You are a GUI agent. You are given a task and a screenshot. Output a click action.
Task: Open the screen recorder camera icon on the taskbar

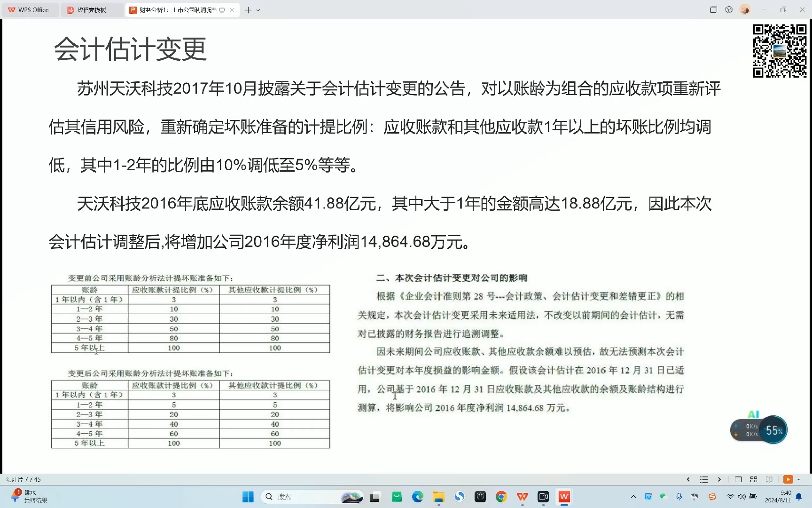543,497
